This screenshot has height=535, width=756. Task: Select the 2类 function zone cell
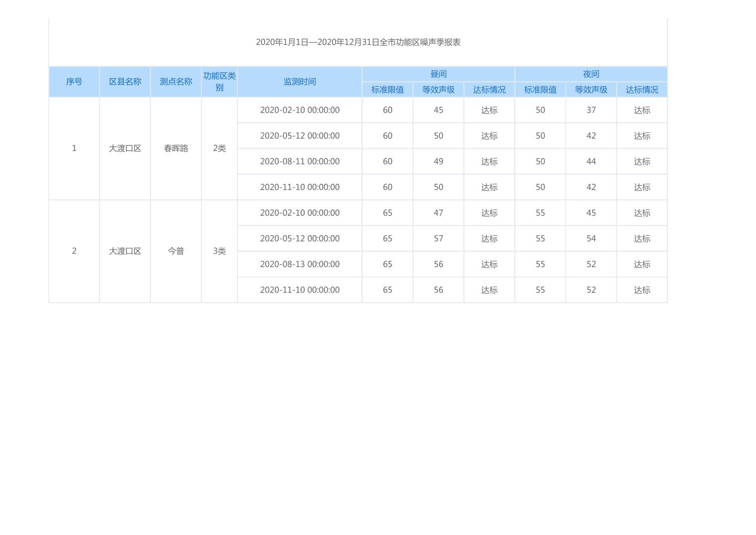click(x=219, y=148)
